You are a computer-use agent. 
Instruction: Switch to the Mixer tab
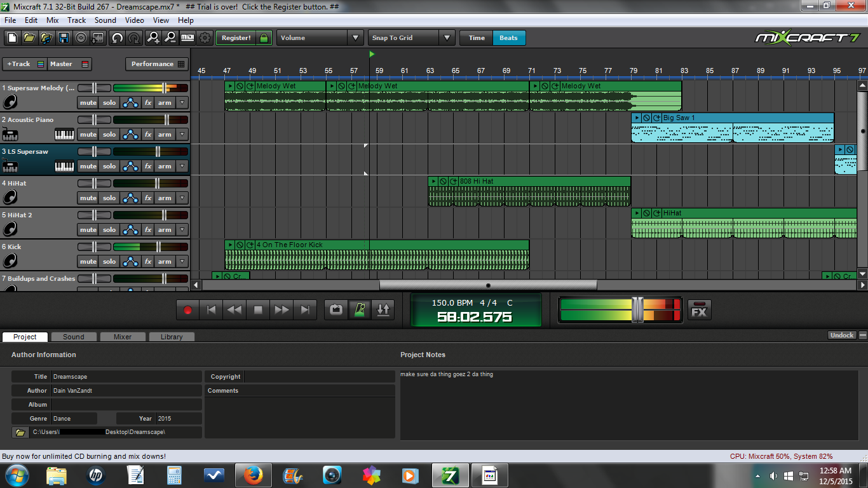pyautogui.click(x=123, y=337)
